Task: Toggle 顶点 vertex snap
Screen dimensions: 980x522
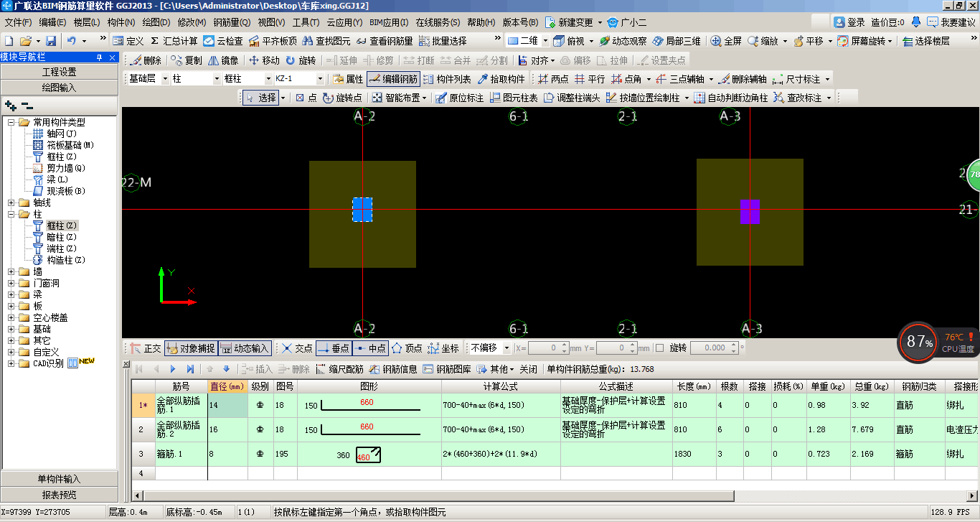Action: 407,348
